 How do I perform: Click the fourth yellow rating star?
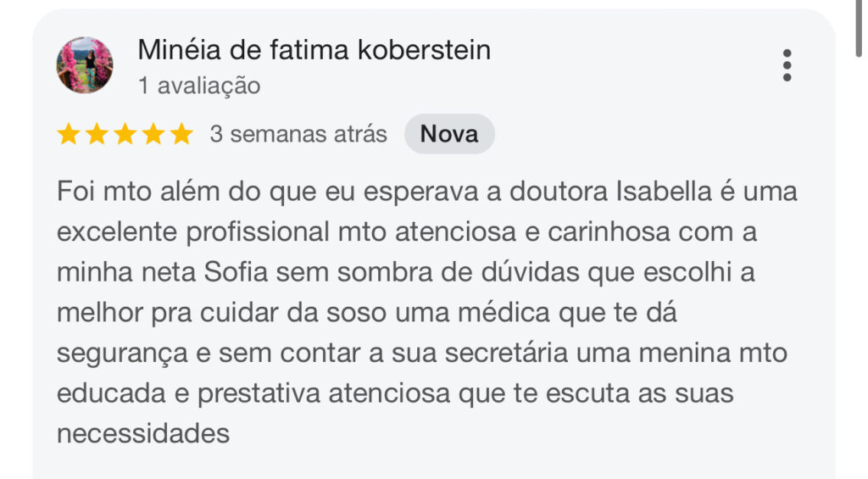[153, 134]
